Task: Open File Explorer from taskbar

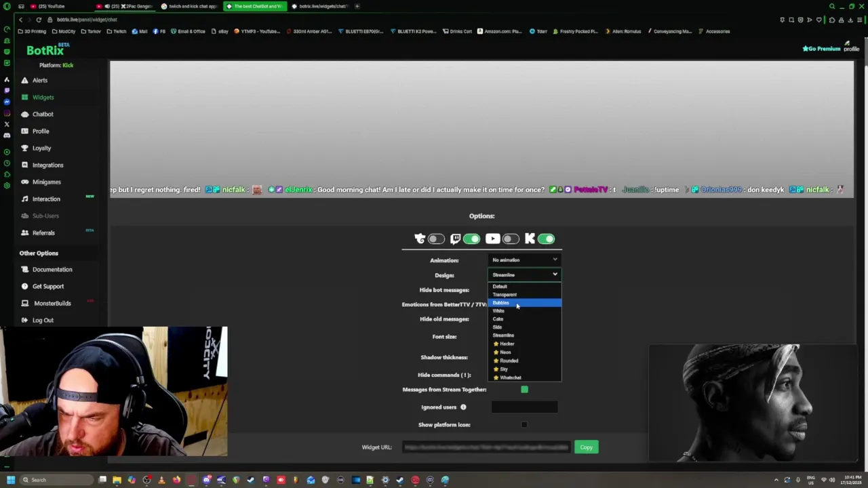Action: [x=117, y=480]
